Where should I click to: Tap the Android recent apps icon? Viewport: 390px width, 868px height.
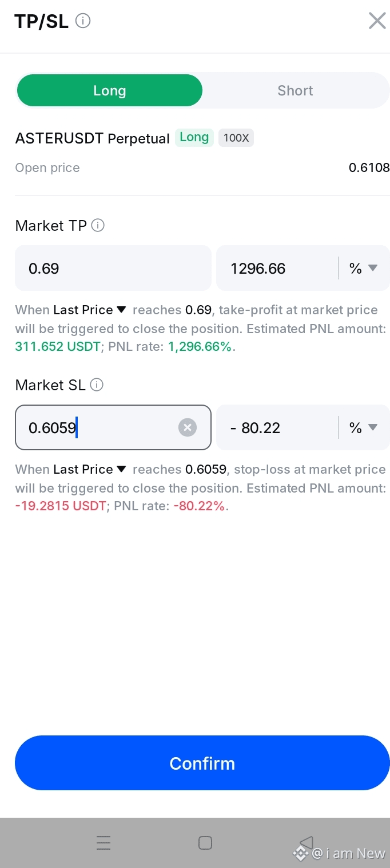pyautogui.click(x=104, y=843)
